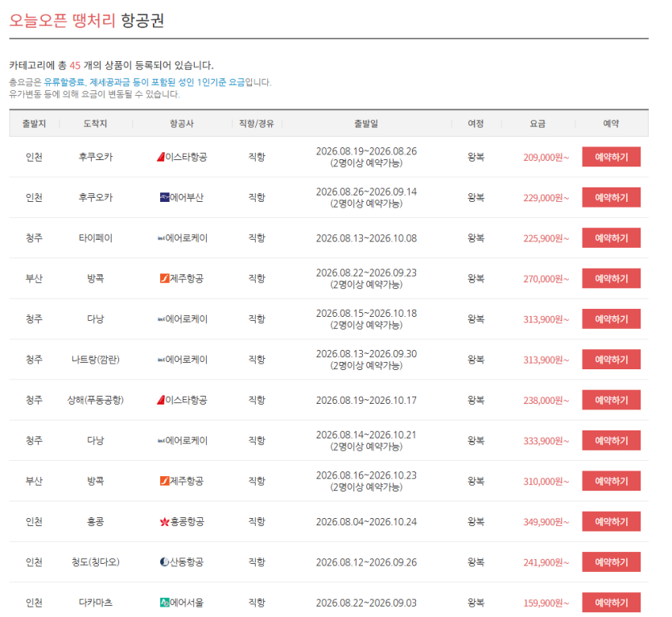Click 예약하기 for the 270,000원 방콕 flight
The height and width of the screenshot is (617, 672).
[x=611, y=278]
